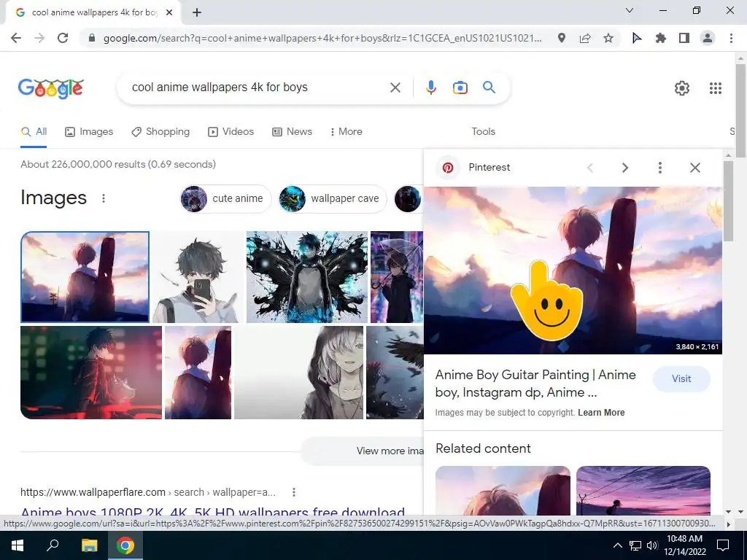
Task: Open the Images section three-dot menu
Action: pos(104,198)
